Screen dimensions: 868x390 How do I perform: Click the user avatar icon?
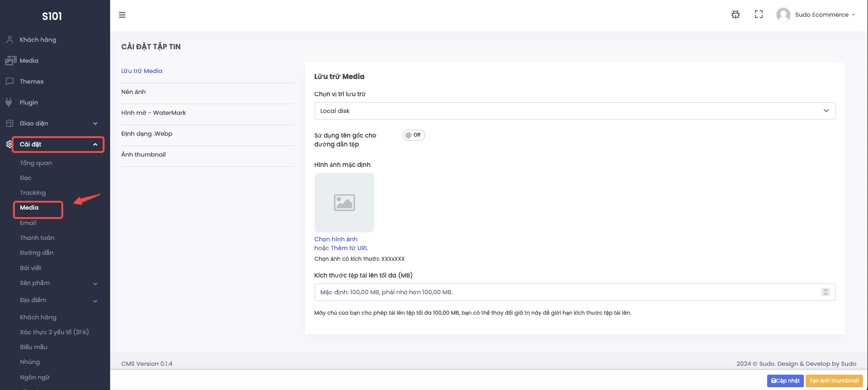(783, 15)
